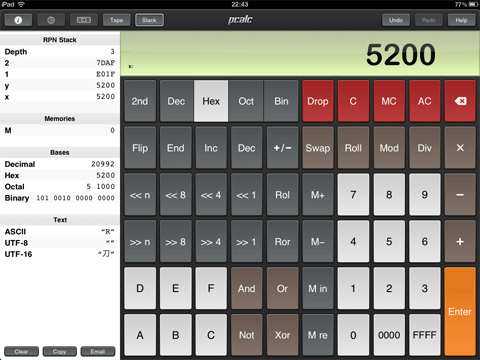Tap the >> 1 shift right key

(x=247, y=241)
